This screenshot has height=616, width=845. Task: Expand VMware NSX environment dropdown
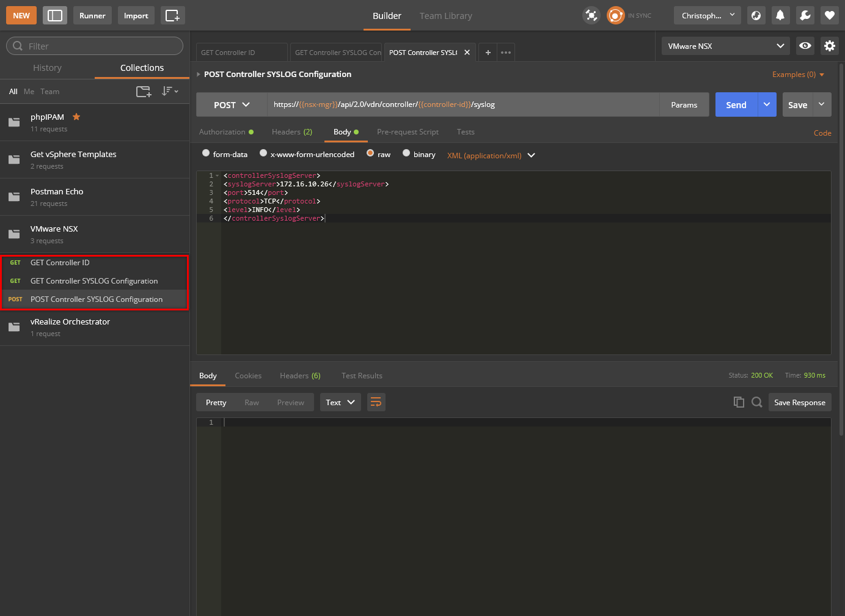click(x=725, y=46)
